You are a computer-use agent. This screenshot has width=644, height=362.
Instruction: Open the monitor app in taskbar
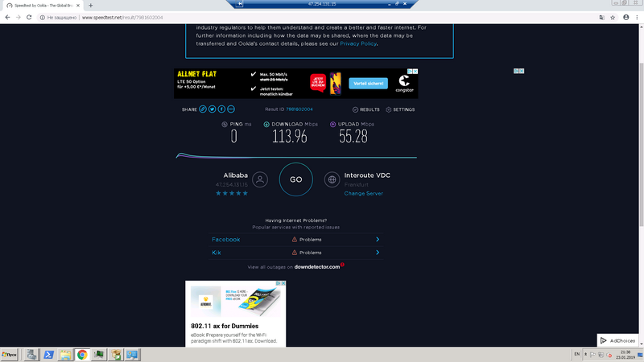point(99,355)
